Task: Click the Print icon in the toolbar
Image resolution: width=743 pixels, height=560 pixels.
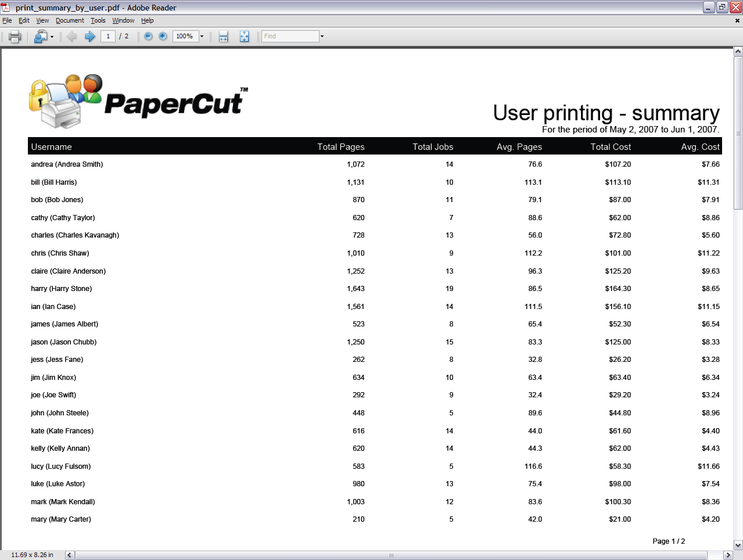Action: click(15, 37)
